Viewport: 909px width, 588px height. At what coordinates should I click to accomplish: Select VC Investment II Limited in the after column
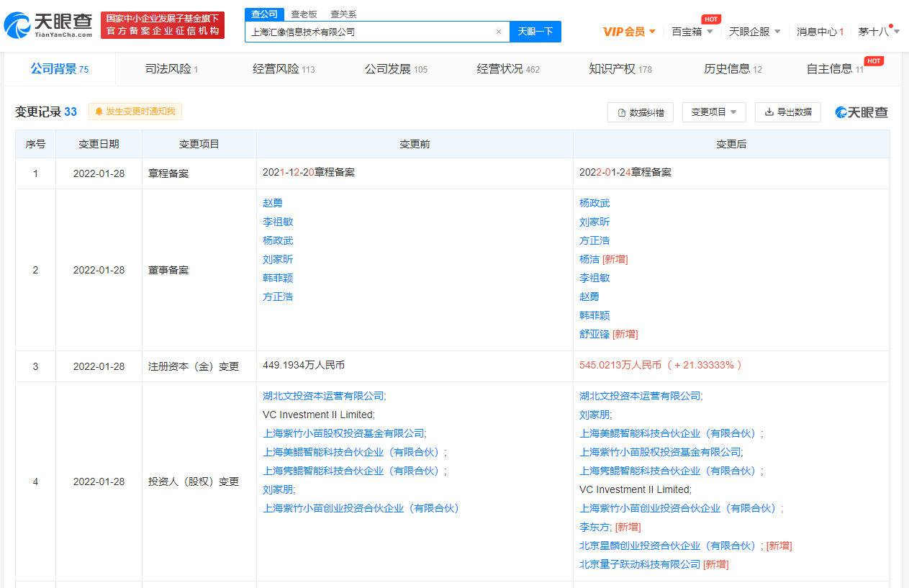634,489
